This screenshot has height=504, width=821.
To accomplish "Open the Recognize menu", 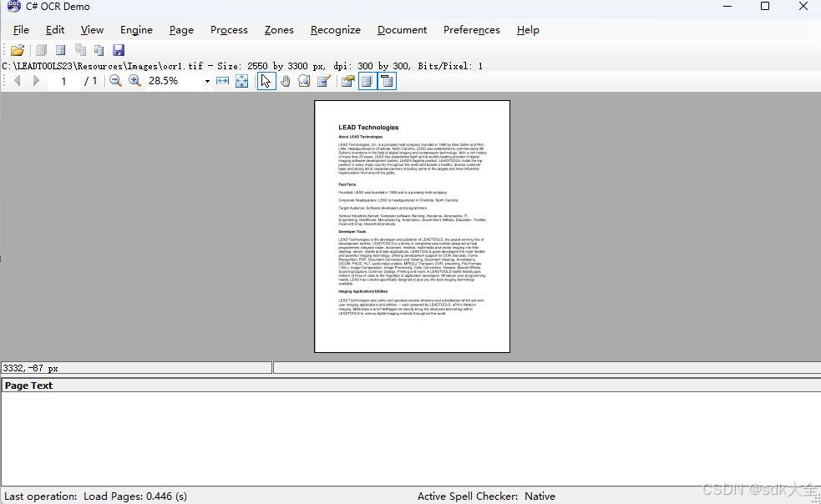I will (x=336, y=30).
